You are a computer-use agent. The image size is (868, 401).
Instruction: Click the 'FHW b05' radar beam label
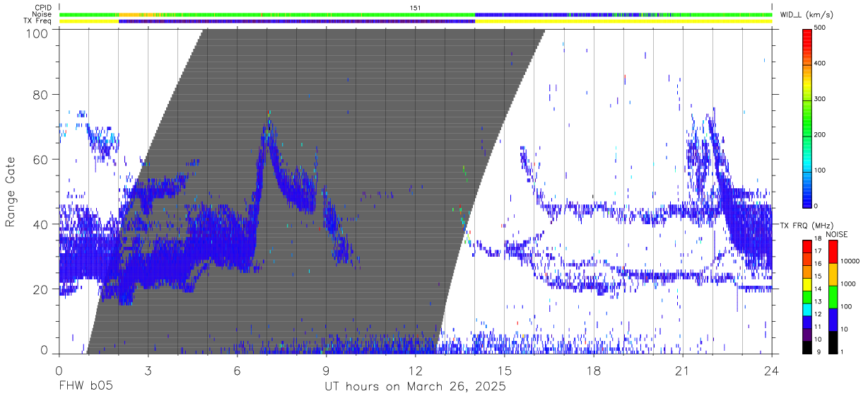[86, 387]
